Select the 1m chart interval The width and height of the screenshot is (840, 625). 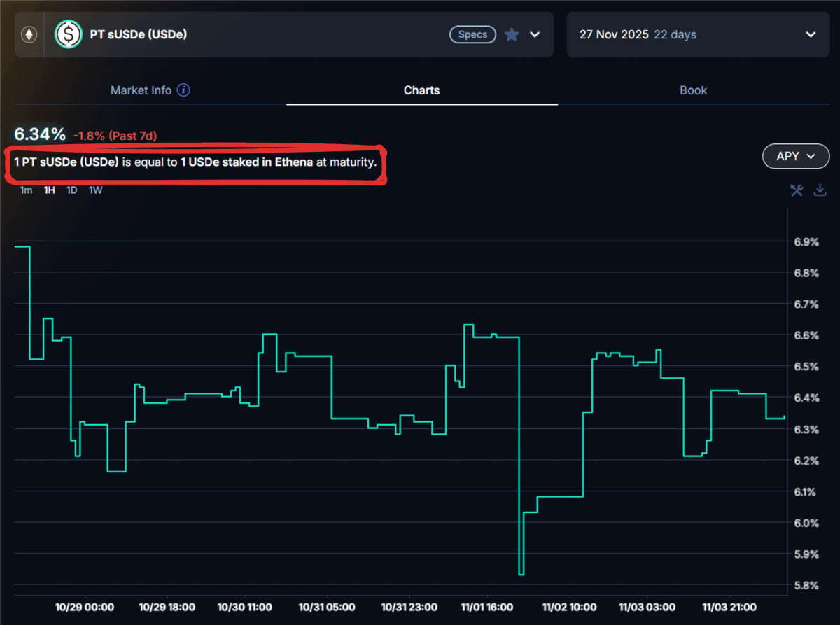click(26, 190)
